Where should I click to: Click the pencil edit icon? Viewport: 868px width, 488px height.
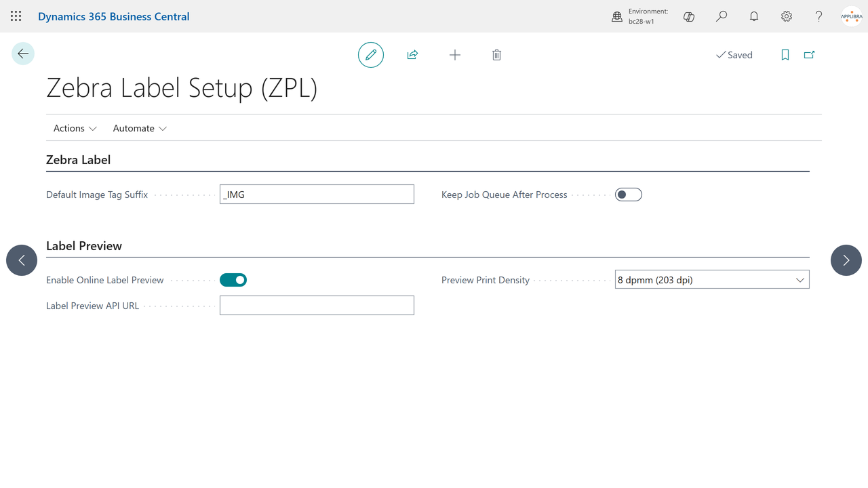click(x=371, y=55)
